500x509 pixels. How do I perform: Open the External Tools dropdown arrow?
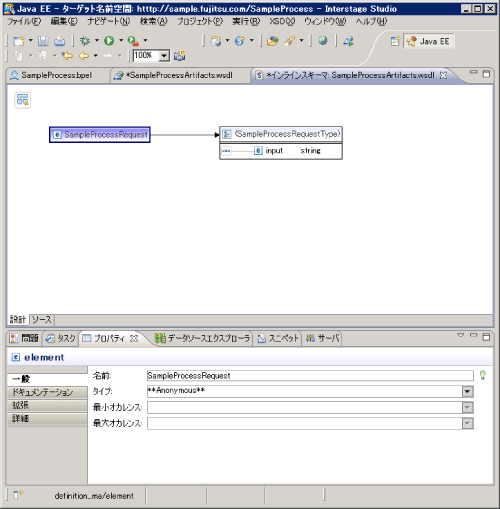tap(145, 41)
